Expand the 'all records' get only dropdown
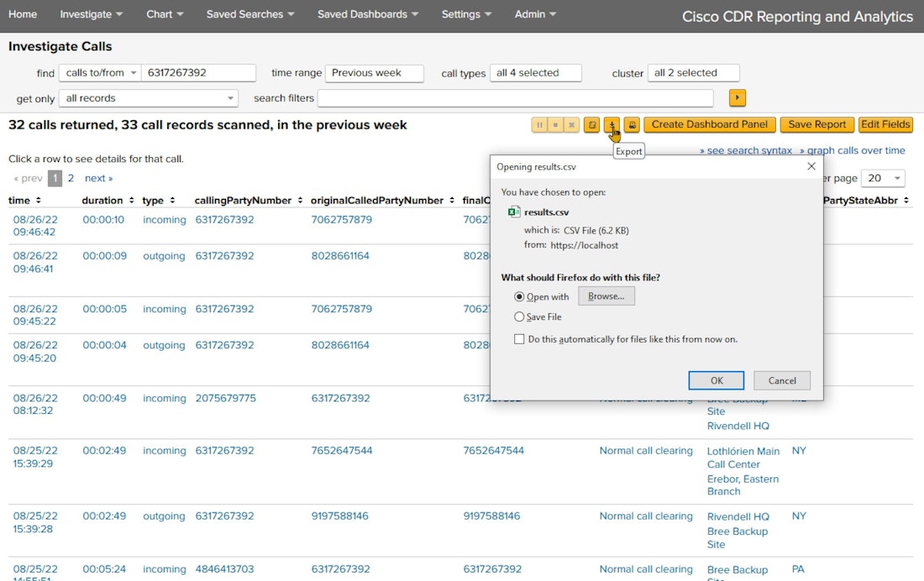 pos(149,98)
